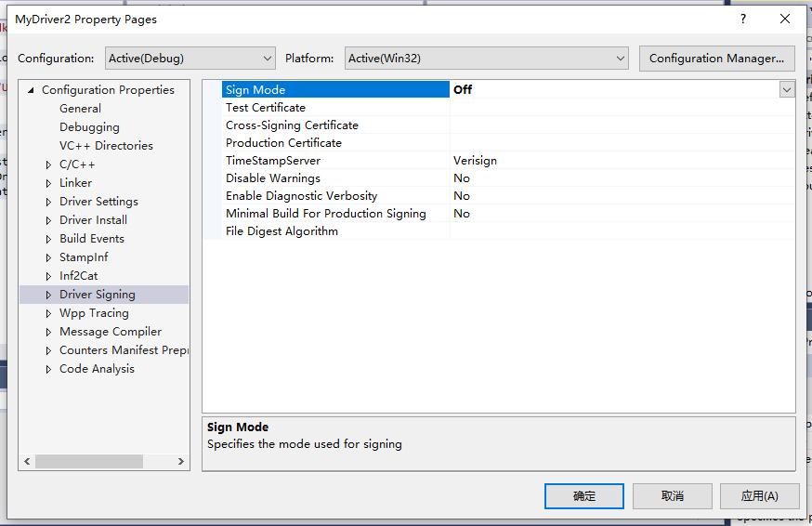Click the Off value of Sign Mode
This screenshot has width=812, height=526.
(x=463, y=89)
